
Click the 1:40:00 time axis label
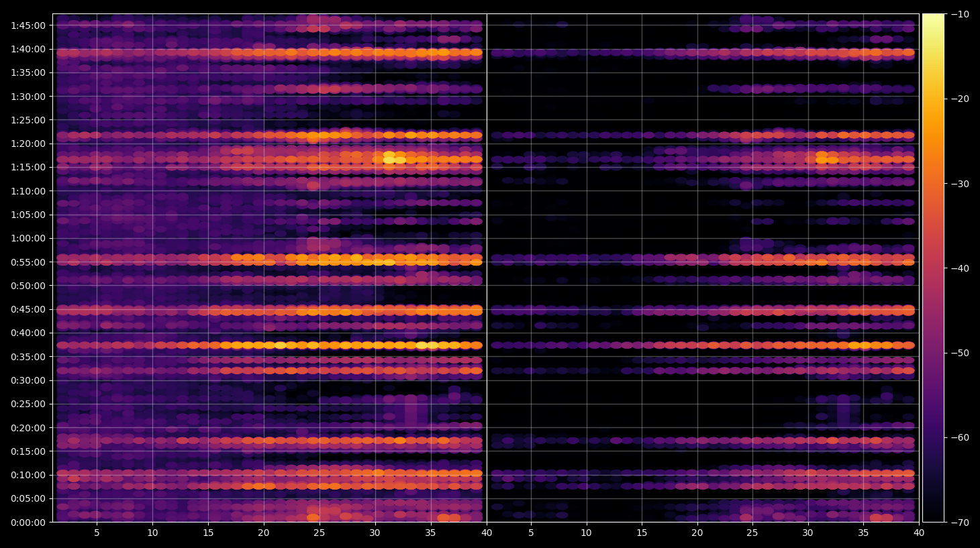point(28,49)
